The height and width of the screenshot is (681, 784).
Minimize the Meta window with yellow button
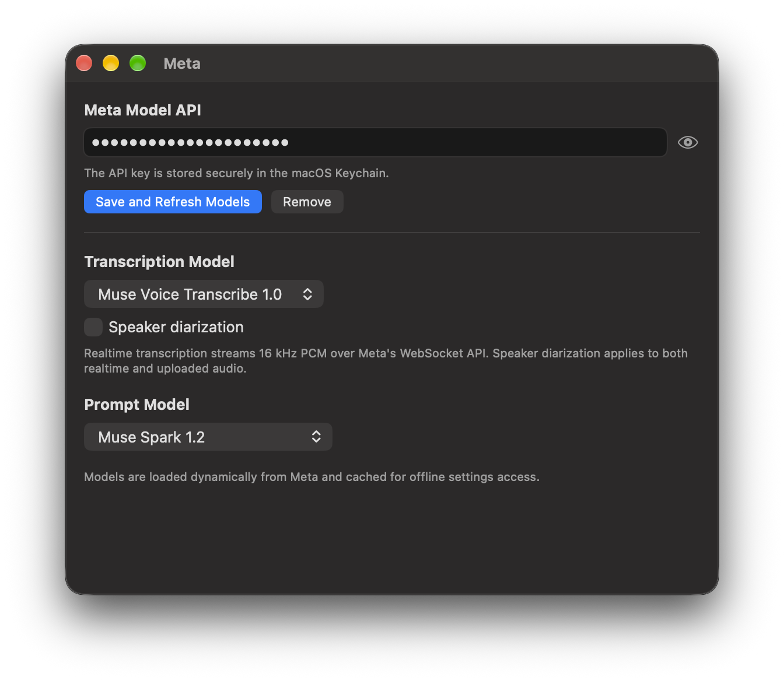[x=111, y=63]
